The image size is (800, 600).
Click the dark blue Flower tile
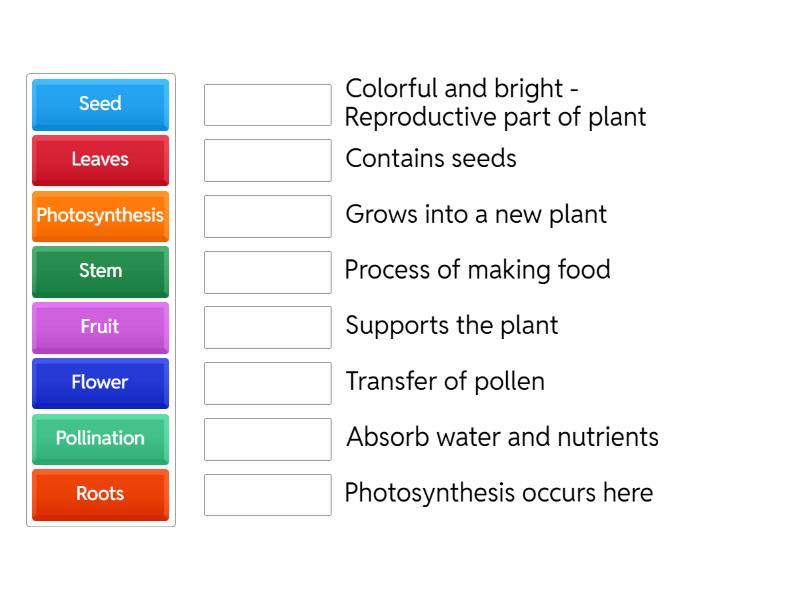pos(100,383)
